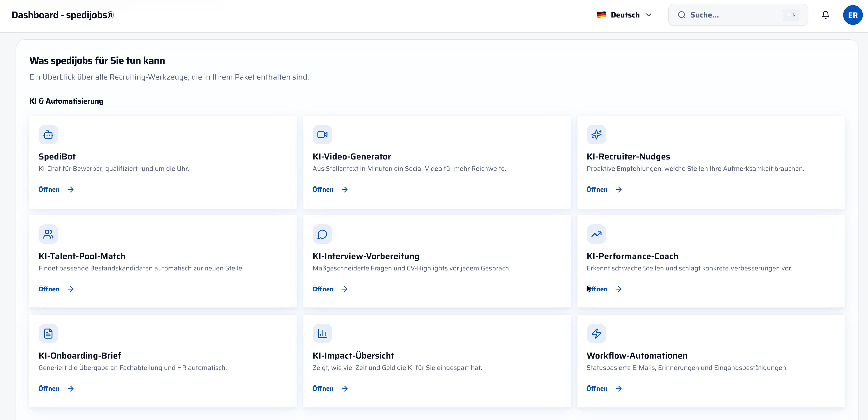Click the KI-Impact-Übersicht bar chart icon
This screenshot has width=868, height=420.
[322, 333]
